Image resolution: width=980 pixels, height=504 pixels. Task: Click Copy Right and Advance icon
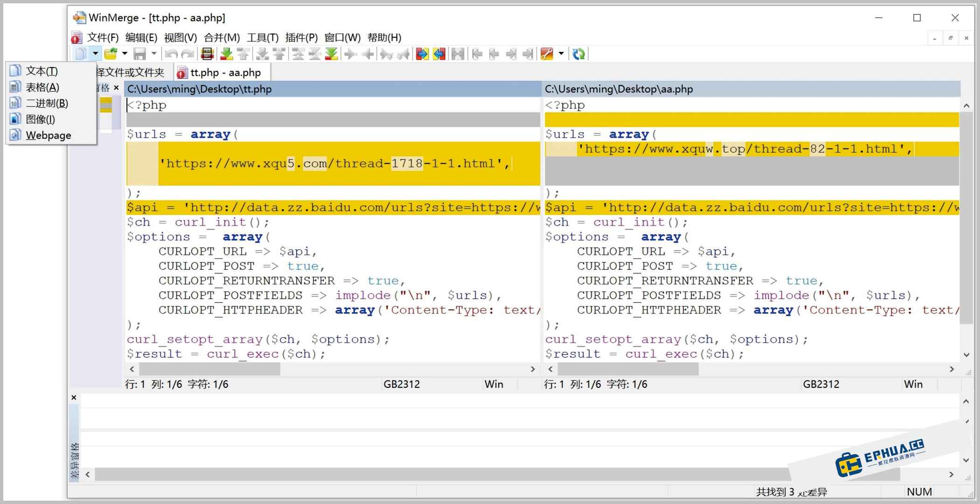[386, 54]
